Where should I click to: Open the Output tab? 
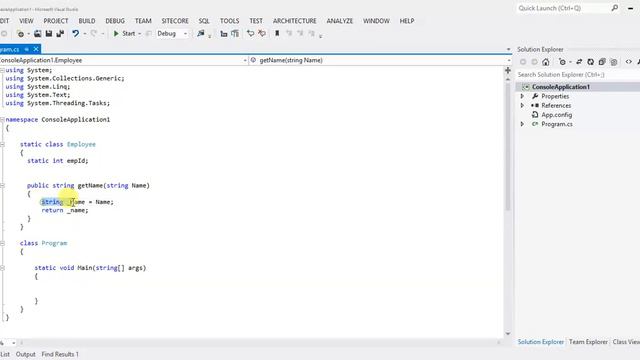click(25, 354)
